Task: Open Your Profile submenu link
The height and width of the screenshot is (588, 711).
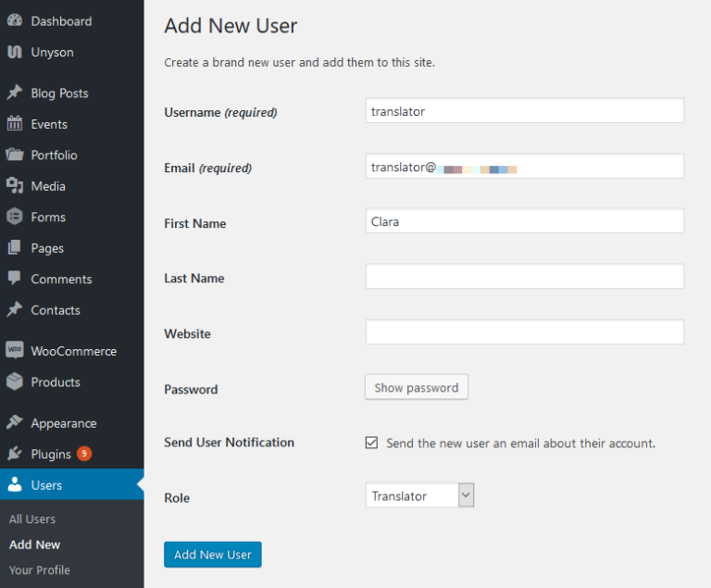Action: click(x=39, y=570)
